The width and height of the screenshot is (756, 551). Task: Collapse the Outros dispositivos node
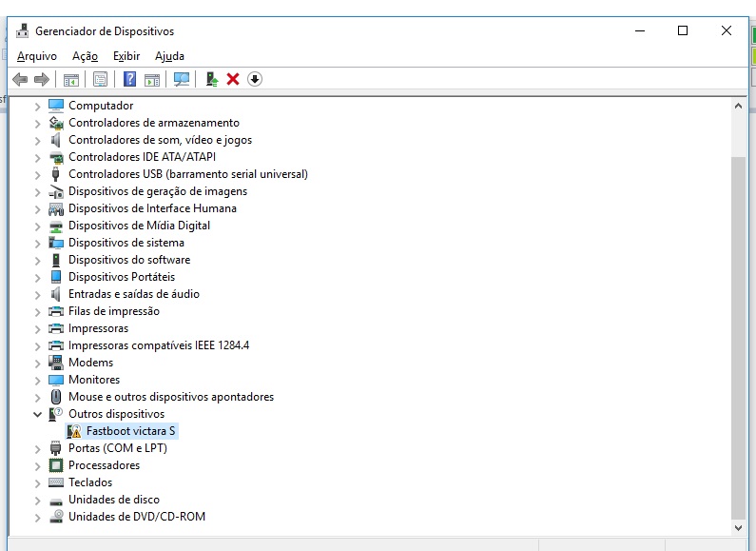coord(37,414)
